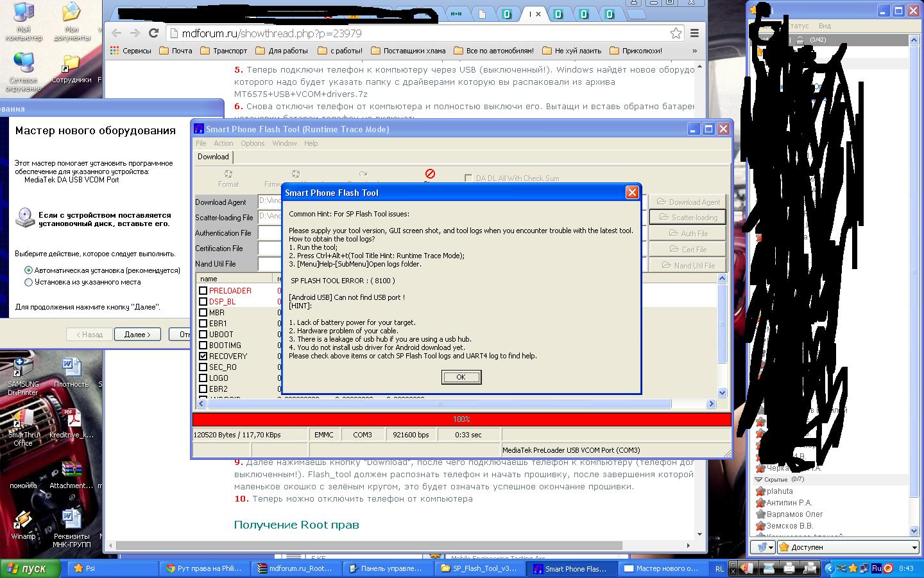Select the SAMSUNG Dr.Printer desktop icon
Image resolution: width=924 pixels, height=578 pixels.
23,376
